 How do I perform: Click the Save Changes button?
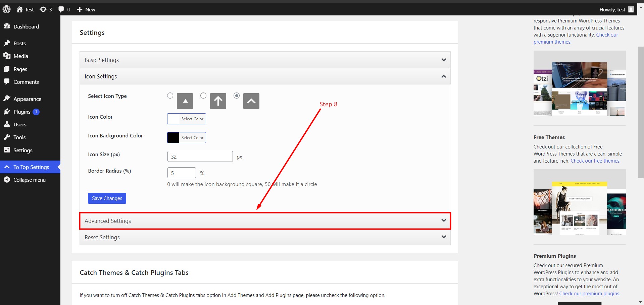[x=107, y=198]
